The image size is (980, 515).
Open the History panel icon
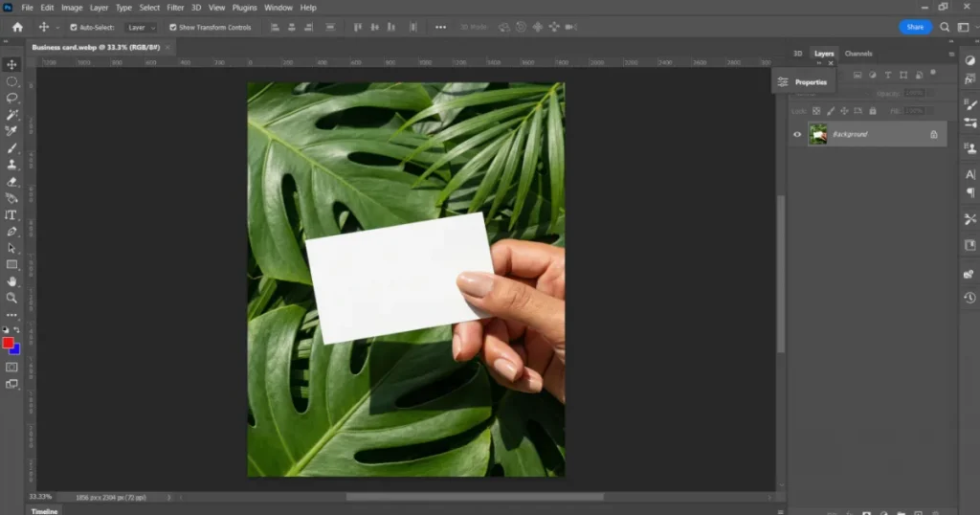970,298
